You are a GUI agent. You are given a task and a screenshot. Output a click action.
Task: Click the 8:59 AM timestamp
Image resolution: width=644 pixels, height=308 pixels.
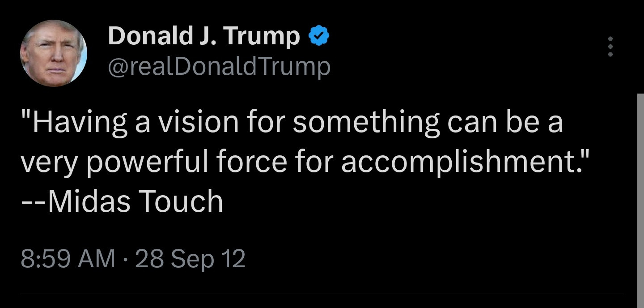pyautogui.click(x=68, y=259)
